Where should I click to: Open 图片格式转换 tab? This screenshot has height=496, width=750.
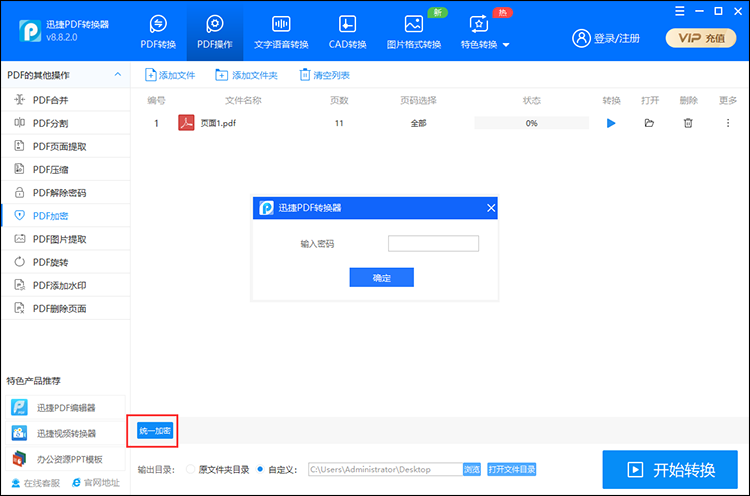coord(414,33)
